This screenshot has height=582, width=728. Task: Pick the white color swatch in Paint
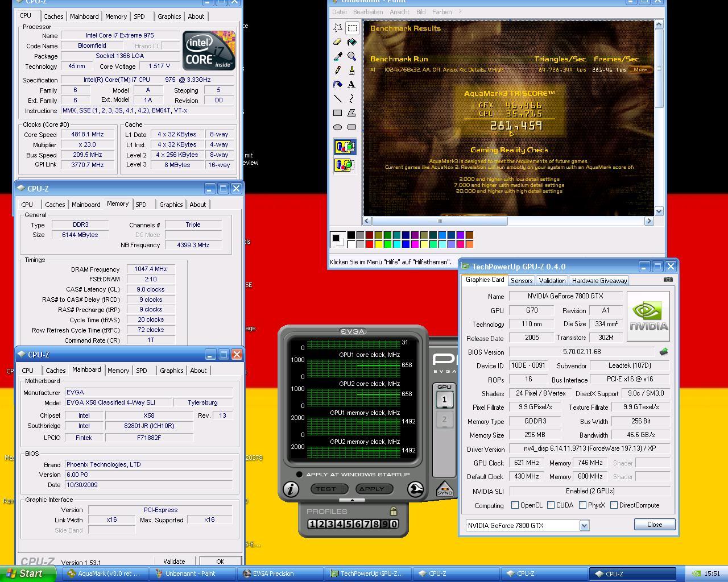351,244
